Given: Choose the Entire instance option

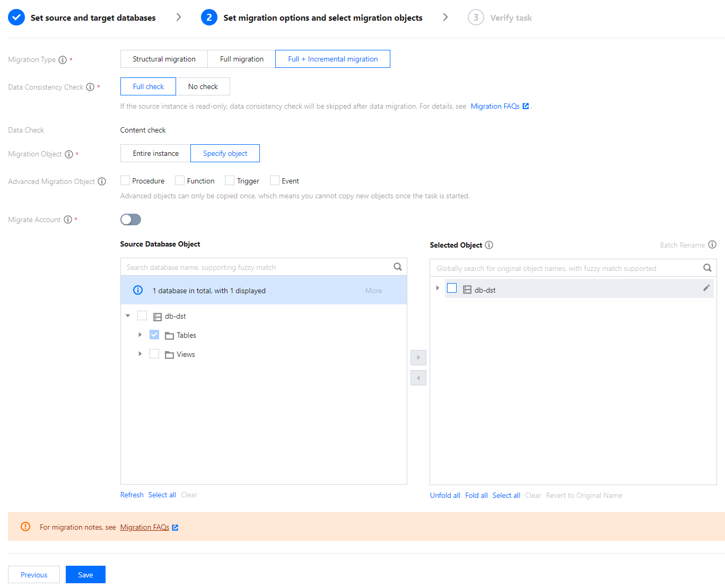Looking at the screenshot, I should tap(155, 153).
